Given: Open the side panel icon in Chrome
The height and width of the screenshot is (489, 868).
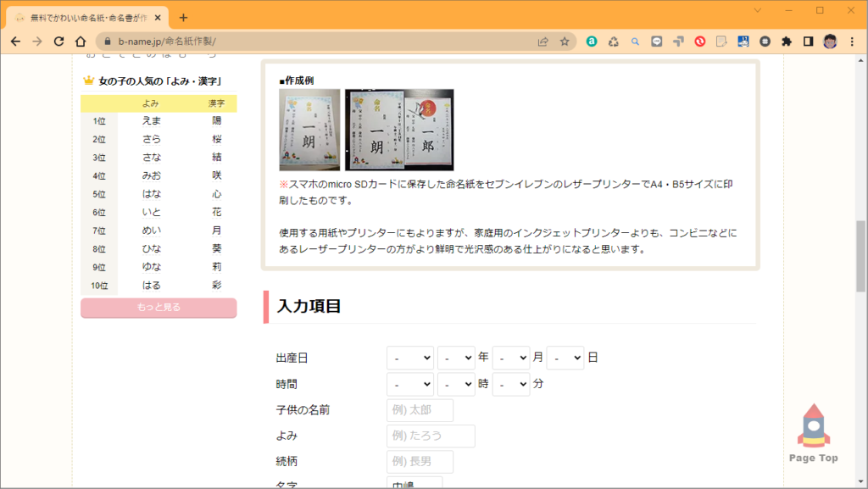Looking at the screenshot, I should click(x=807, y=41).
